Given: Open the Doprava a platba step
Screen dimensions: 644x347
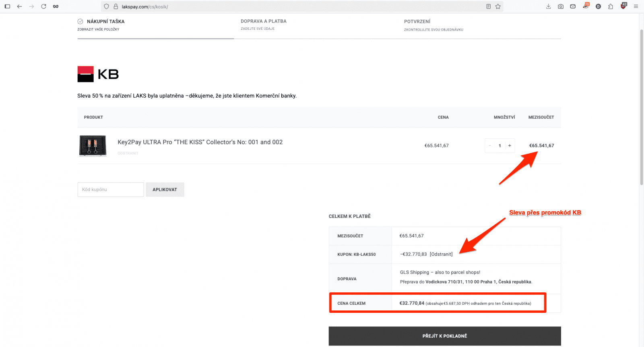Looking at the screenshot, I should 264,24.
